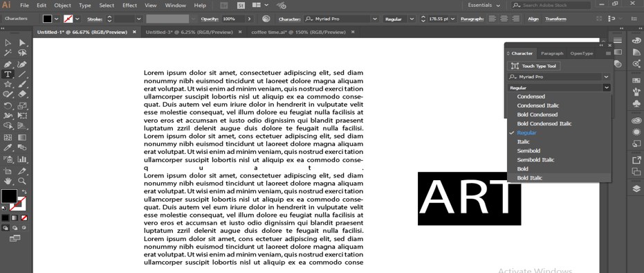This screenshot has height=273, width=644.
Task: Click the Search Adobe Stock field
Action: tap(551, 6)
